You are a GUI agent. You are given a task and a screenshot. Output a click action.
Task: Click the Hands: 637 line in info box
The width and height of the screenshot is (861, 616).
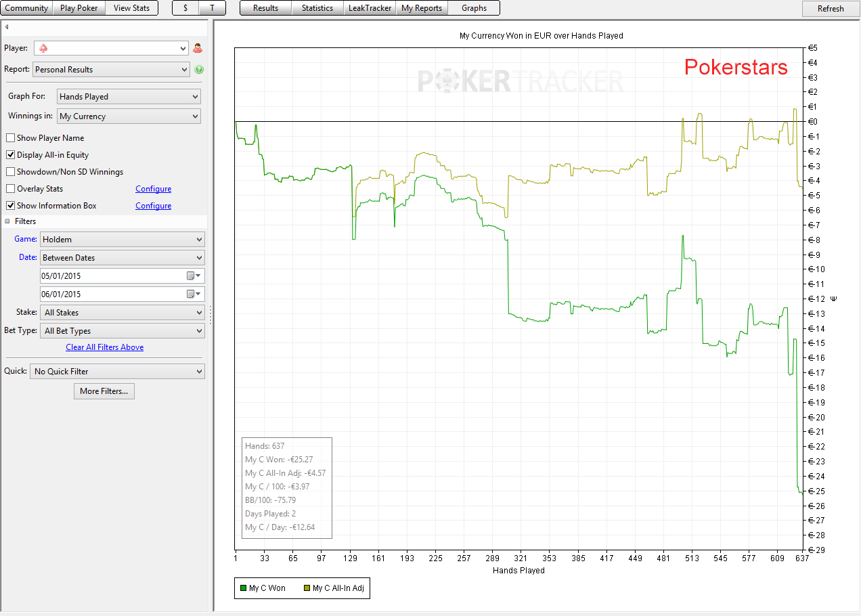265,446
